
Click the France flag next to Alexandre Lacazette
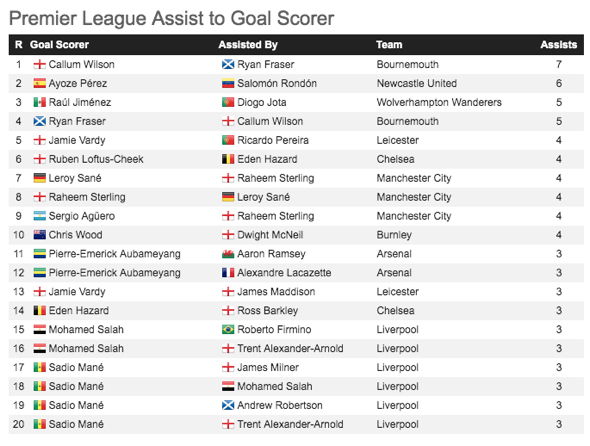(228, 273)
